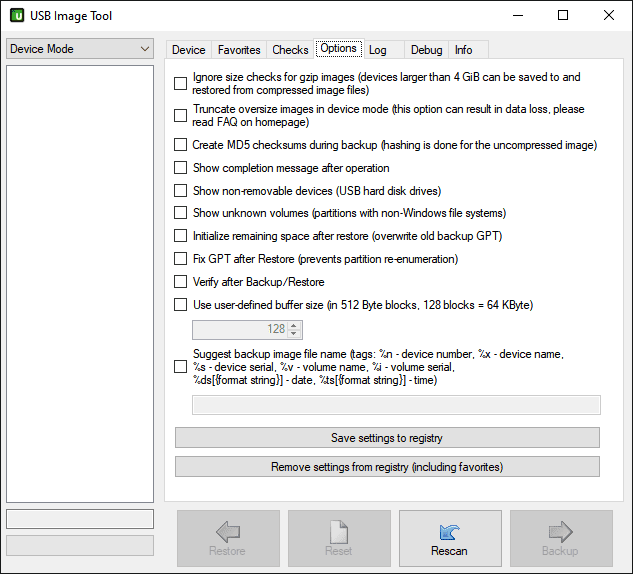The image size is (633, 574).
Task: Click the Rescan button
Action: (450, 538)
